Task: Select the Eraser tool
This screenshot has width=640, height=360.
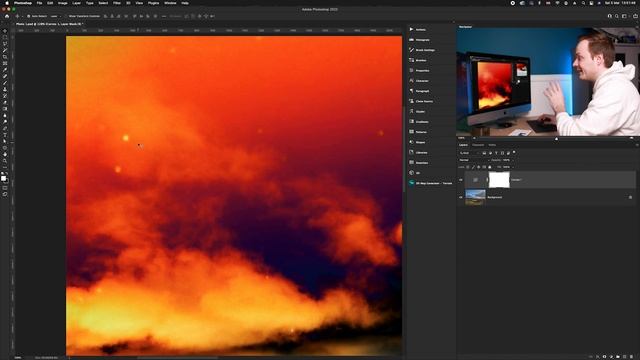Action: 5,102
